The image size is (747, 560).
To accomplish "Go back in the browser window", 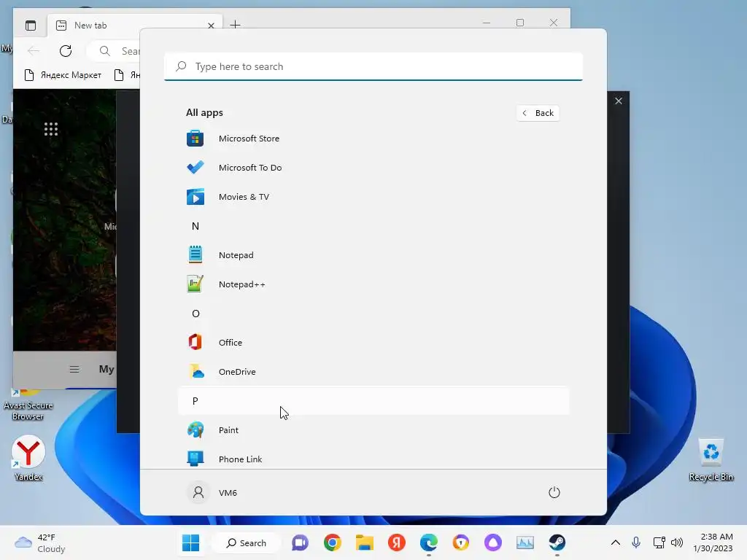I will tap(34, 51).
